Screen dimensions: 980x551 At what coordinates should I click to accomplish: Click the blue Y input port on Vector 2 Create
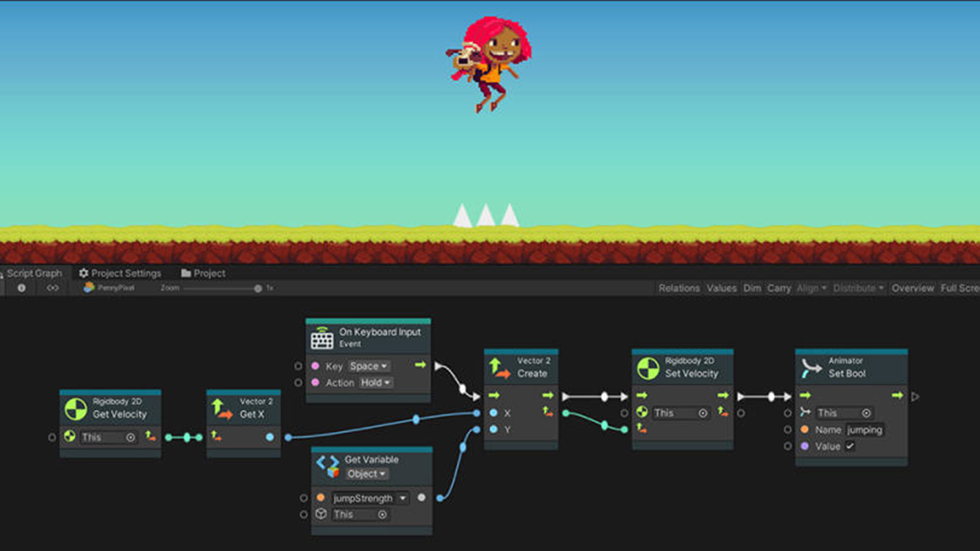pyautogui.click(x=494, y=430)
